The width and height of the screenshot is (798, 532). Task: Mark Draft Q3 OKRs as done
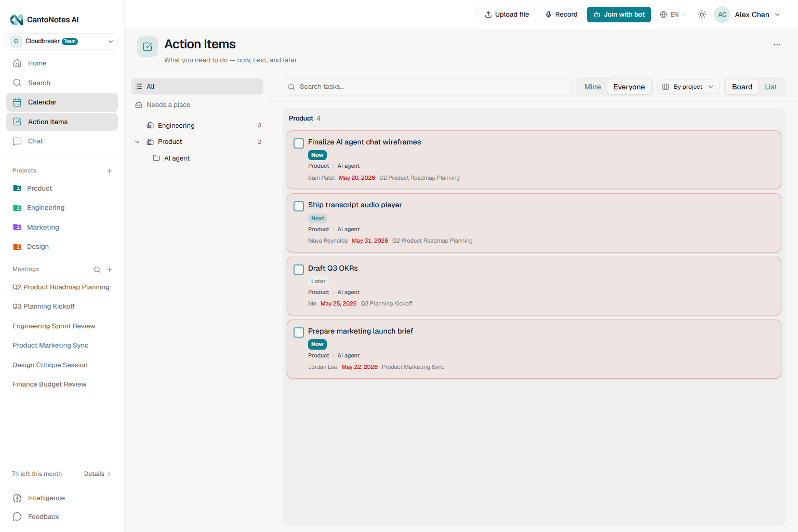point(299,270)
